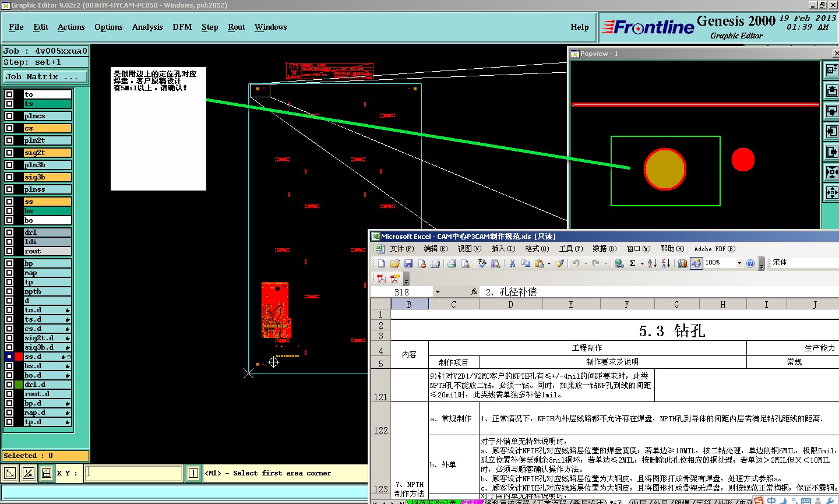Click Excel Cut scissors icon
This screenshot has height=504, width=839.
(512, 263)
